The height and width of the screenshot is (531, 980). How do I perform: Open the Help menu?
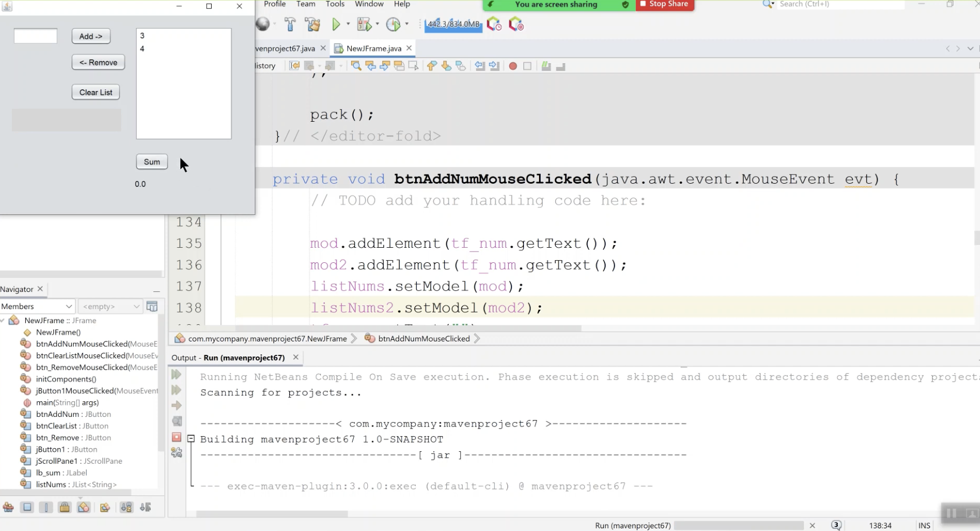coord(402,4)
